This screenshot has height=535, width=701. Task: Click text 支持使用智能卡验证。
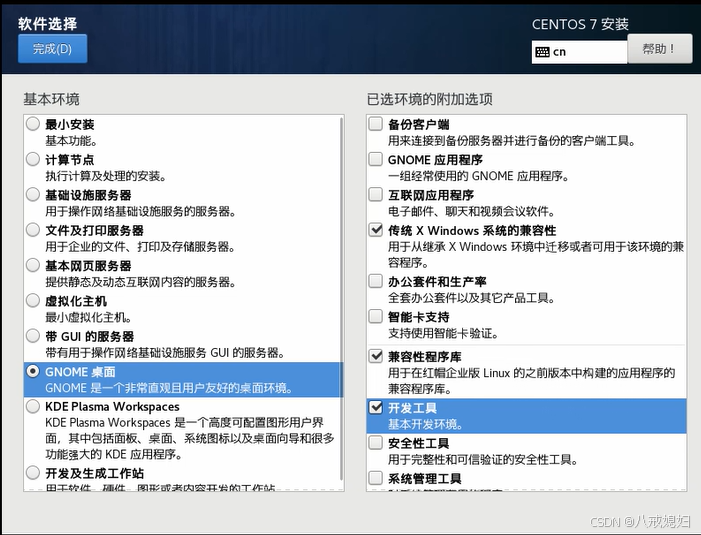[443, 333]
